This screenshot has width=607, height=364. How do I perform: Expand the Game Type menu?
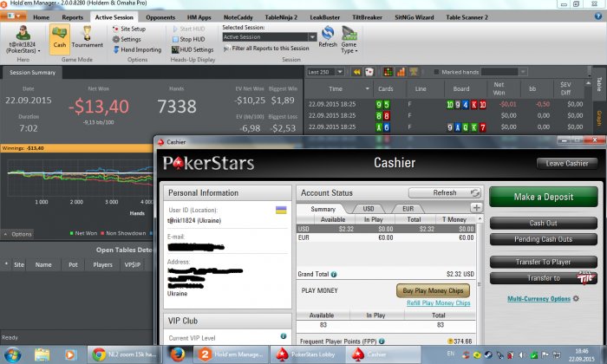pos(349,39)
